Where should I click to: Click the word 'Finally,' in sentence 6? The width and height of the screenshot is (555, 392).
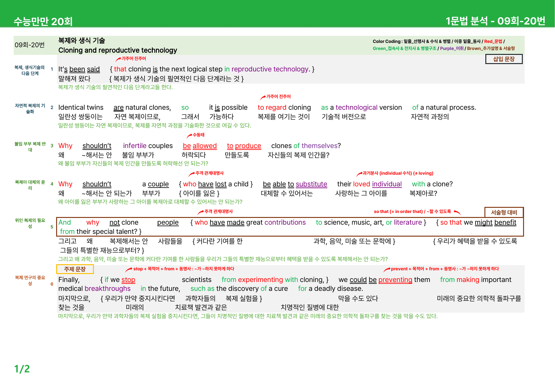coord(69,280)
